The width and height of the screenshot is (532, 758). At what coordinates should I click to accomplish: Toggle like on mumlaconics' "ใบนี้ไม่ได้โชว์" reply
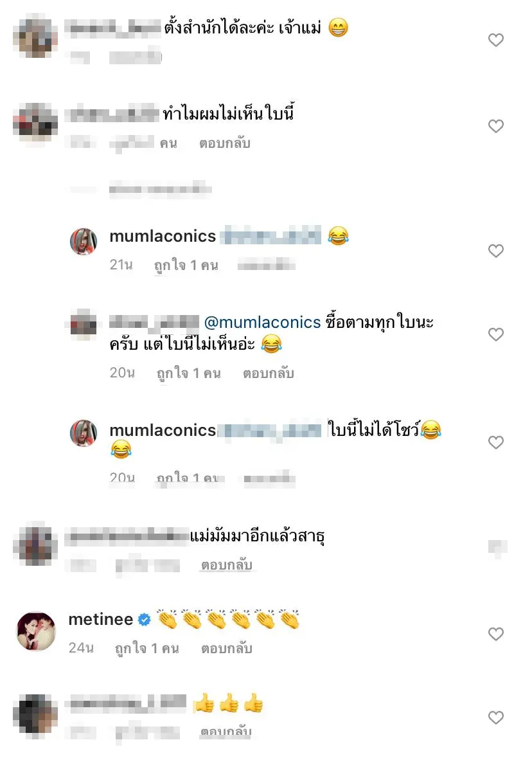tap(495, 442)
